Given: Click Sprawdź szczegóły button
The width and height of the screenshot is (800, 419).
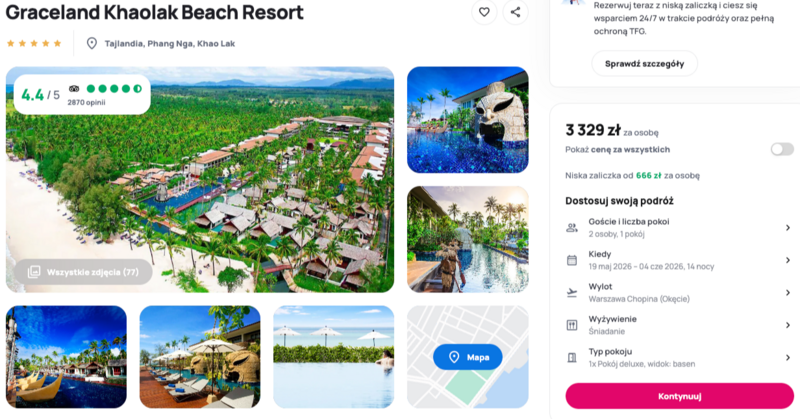Looking at the screenshot, I should 644,64.
